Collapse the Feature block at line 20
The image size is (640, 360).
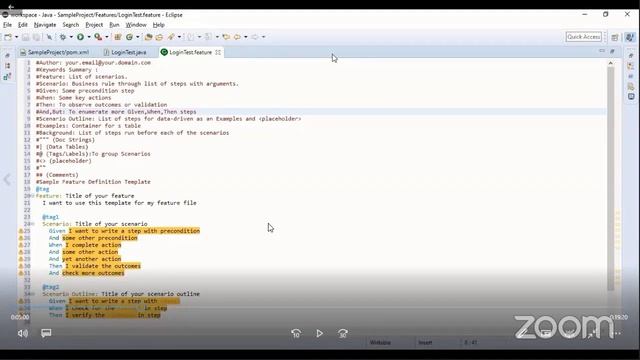33,196
